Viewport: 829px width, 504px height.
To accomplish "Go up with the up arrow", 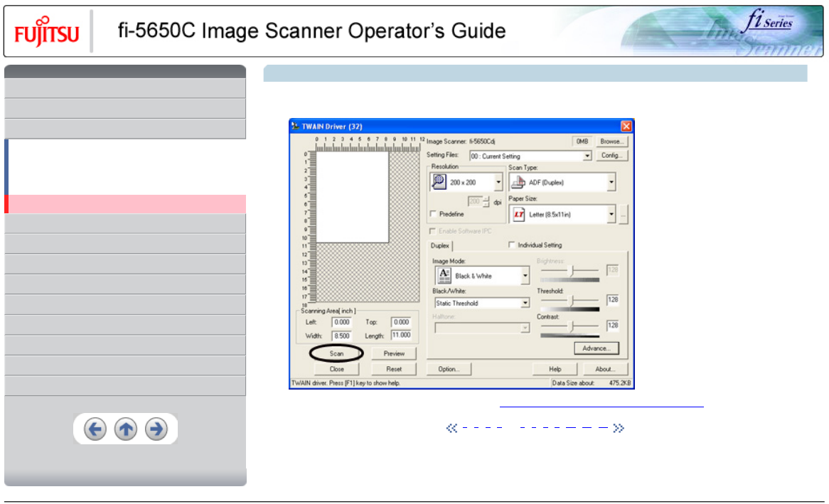I will point(125,429).
